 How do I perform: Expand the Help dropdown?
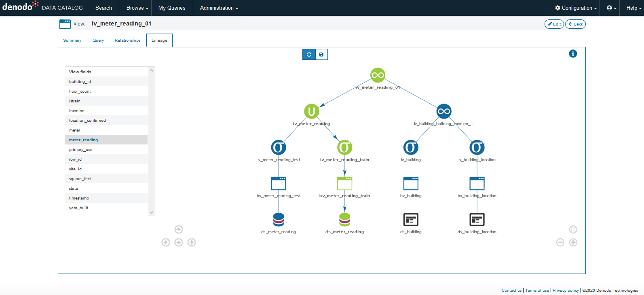tap(634, 8)
